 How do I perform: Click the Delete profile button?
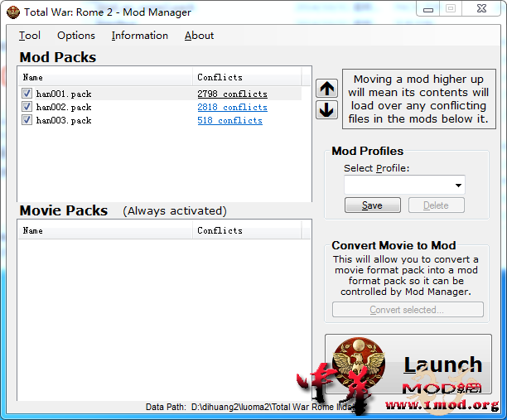(437, 205)
